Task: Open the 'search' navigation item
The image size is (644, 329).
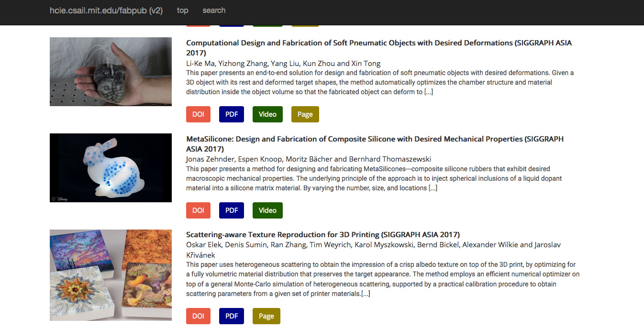Action: coord(214,11)
